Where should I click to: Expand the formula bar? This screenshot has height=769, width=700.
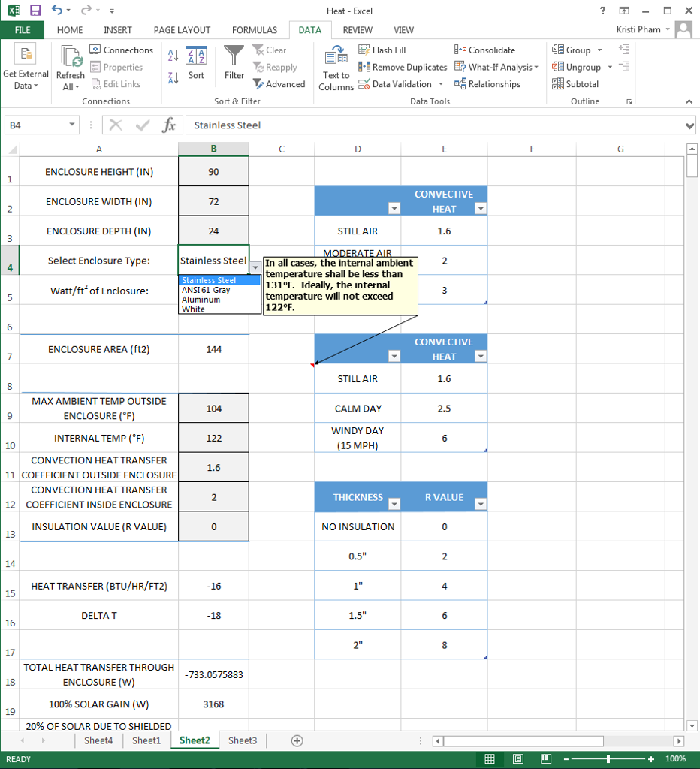(x=689, y=125)
